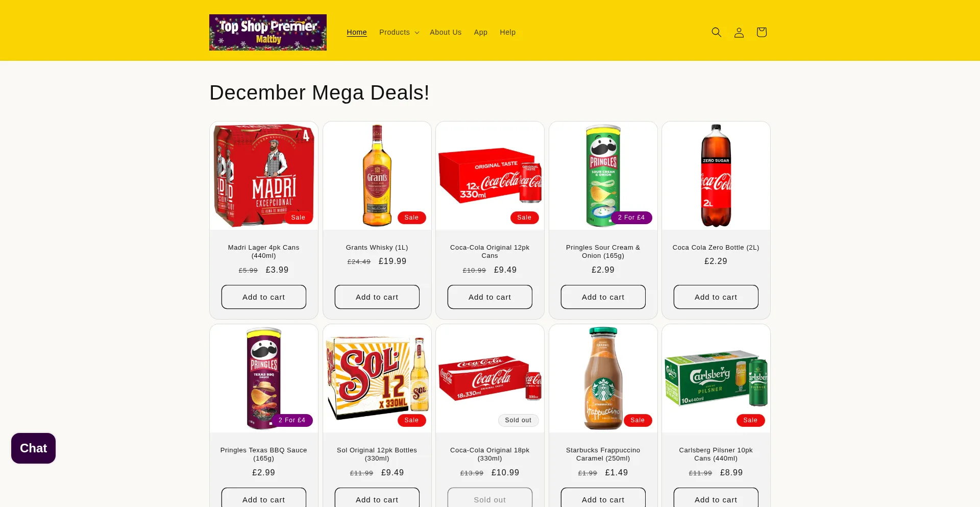View the Sol Original 12pk Bottles image
This screenshot has width=980, height=507.
[x=377, y=378]
